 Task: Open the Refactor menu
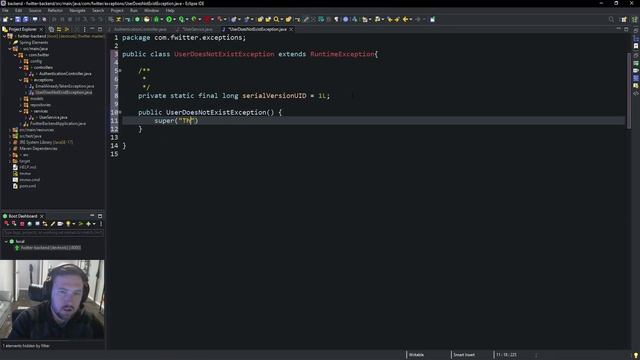coord(55,11)
